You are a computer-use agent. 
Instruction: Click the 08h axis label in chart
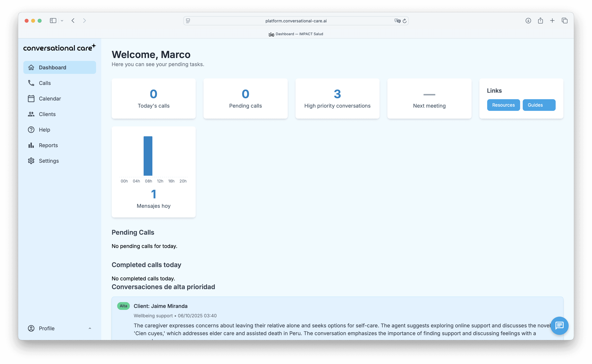[148, 181]
